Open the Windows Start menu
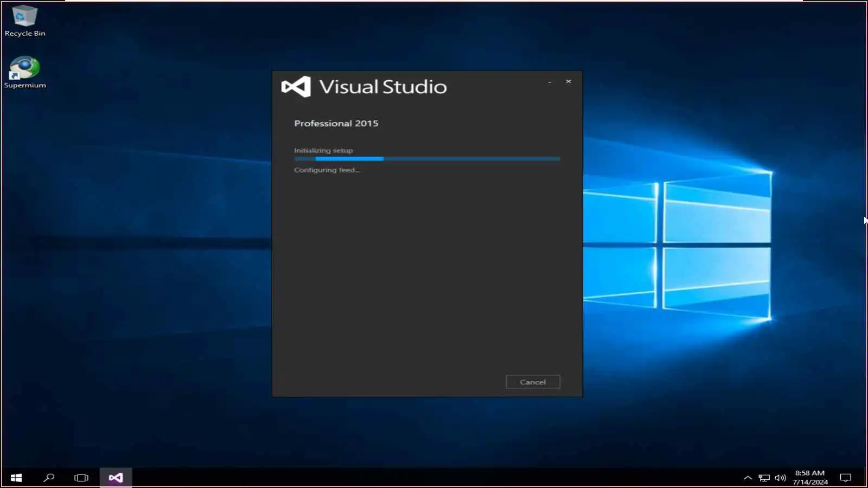The image size is (868, 488). [16, 478]
